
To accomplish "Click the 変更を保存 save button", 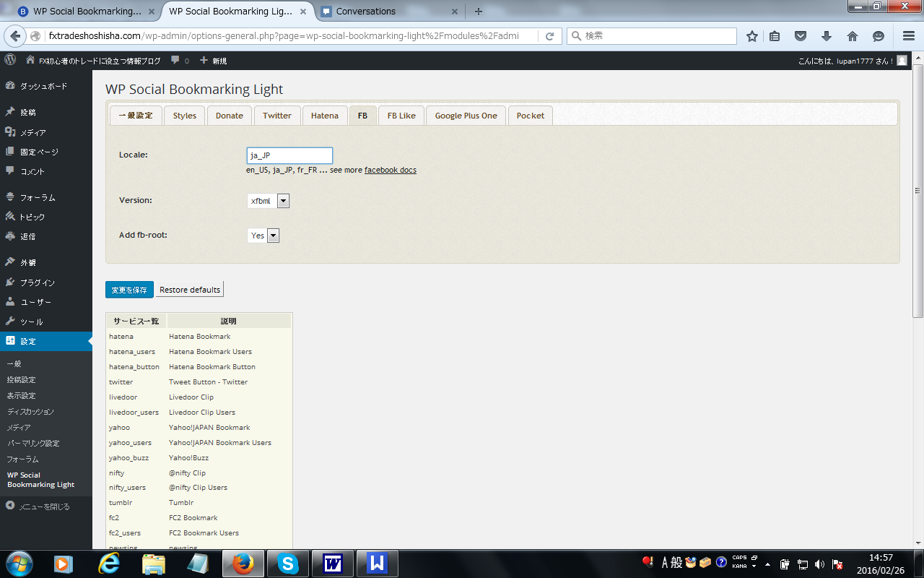I will [x=129, y=290].
